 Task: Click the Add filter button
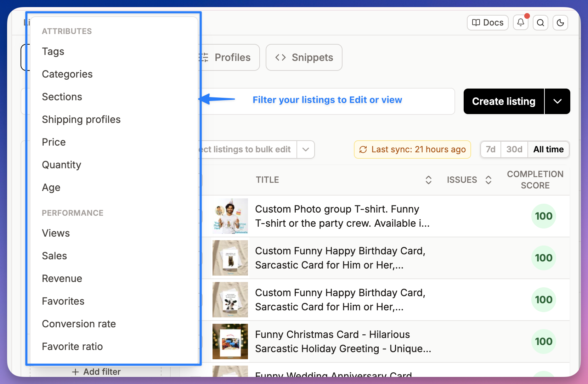click(x=96, y=372)
